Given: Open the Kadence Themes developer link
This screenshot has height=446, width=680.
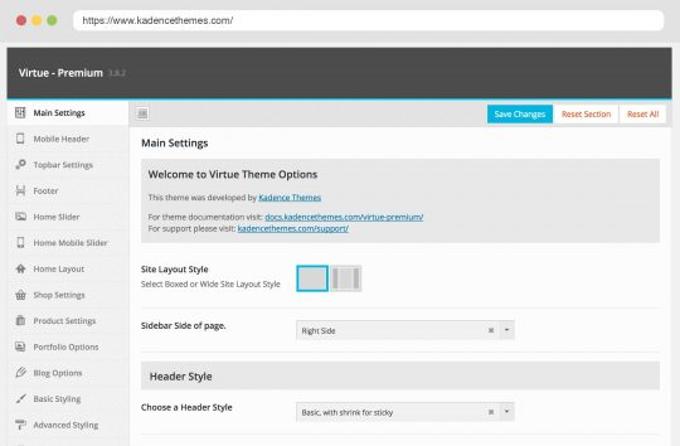Looking at the screenshot, I should (x=290, y=198).
